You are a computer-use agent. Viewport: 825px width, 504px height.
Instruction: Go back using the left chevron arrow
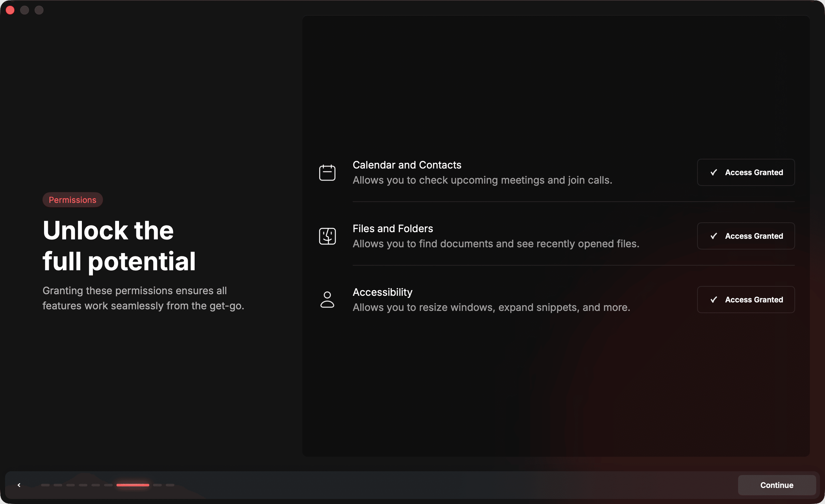(x=19, y=485)
